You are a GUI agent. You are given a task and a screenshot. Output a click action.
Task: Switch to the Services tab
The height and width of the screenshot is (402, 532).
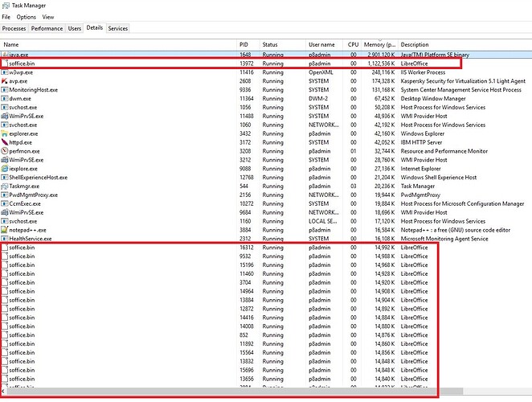pyautogui.click(x=118, y=28)
